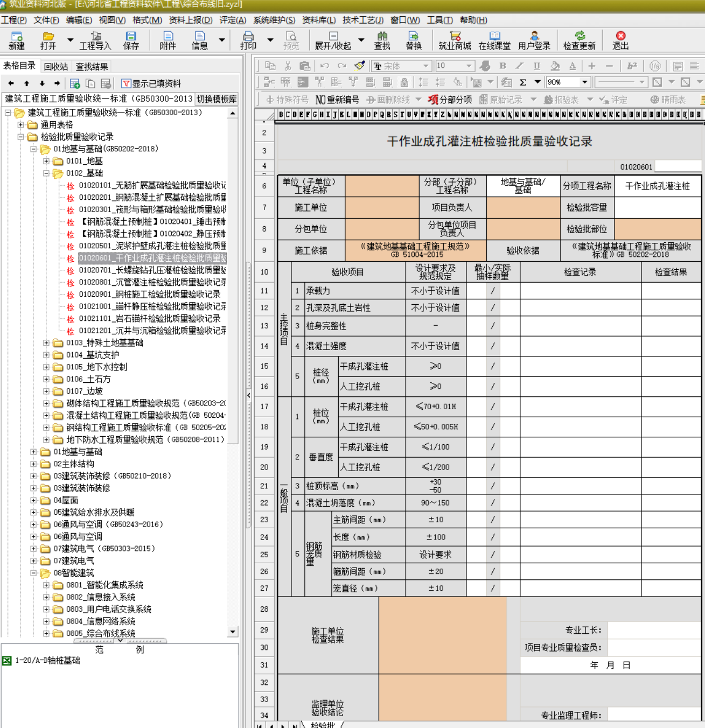Click the Σ sum icon
Viewport: 705px width, 728px height.
coord(522,82)
